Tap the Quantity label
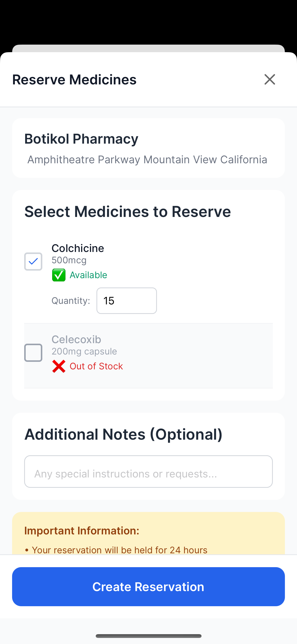297x644 pixels. point(71,301)
